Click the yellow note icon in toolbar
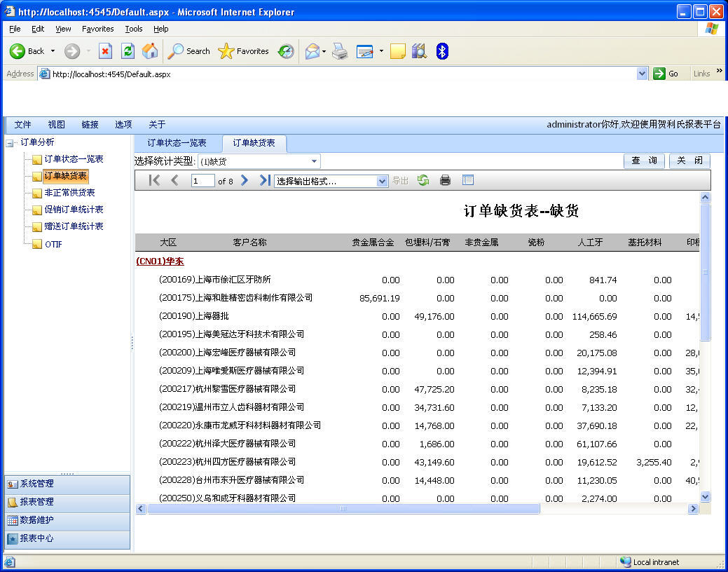Screen dimensions: 728x572 (398, 51)
